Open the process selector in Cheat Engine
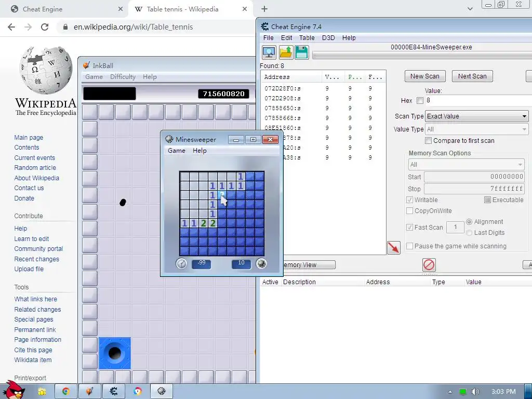The image size is (532, 399). [269, 52]
